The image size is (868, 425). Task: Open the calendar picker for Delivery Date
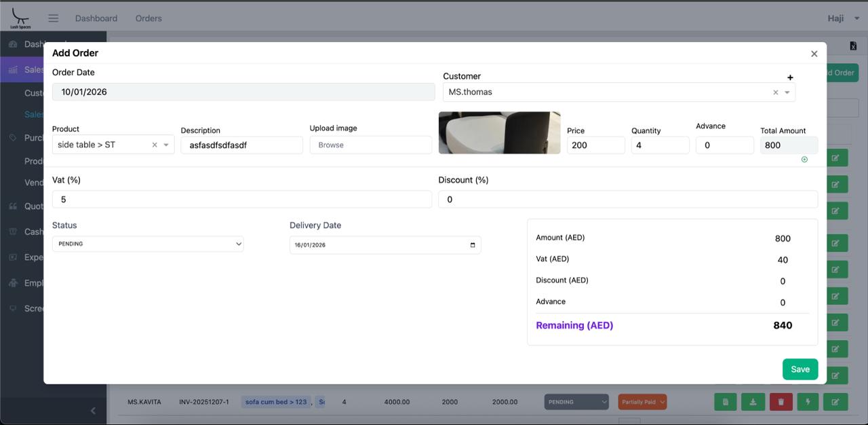473,245
